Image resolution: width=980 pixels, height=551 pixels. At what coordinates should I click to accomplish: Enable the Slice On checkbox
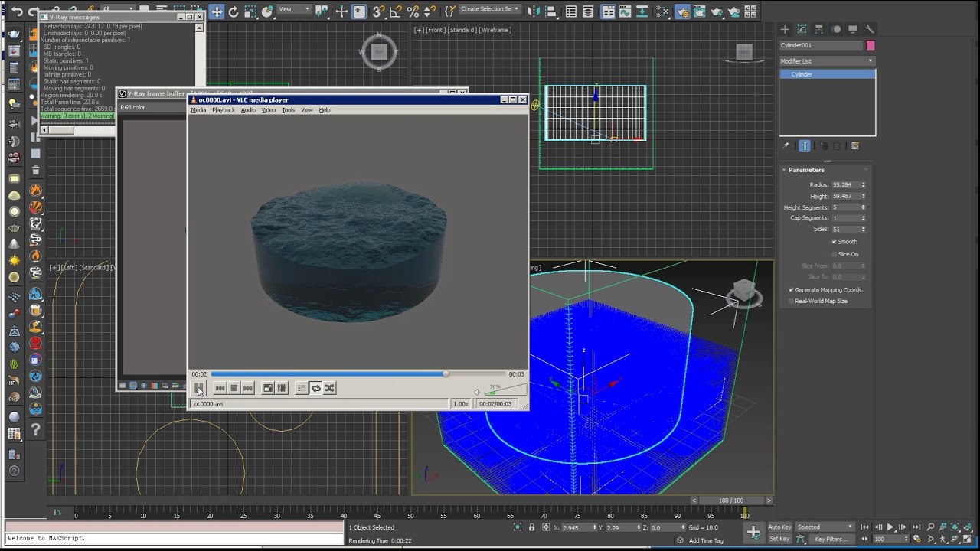tap(835, 254)
